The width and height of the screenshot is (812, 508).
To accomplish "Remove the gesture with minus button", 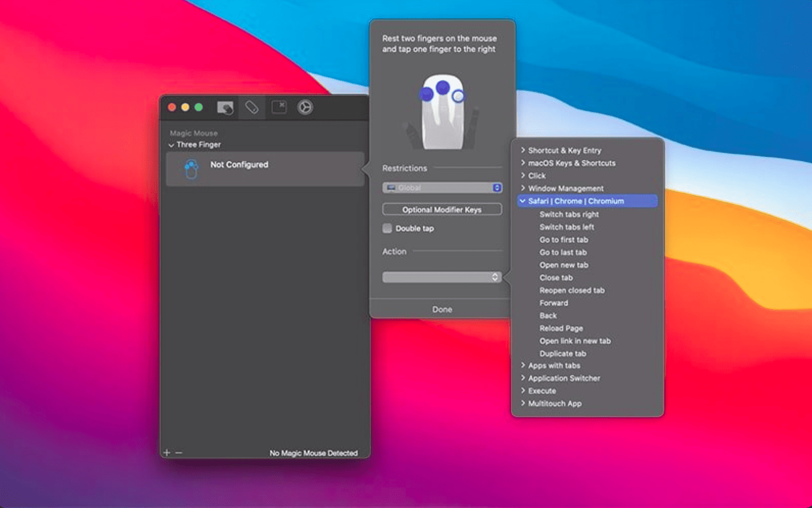I will pyautogui.click(x=179, y=453).
